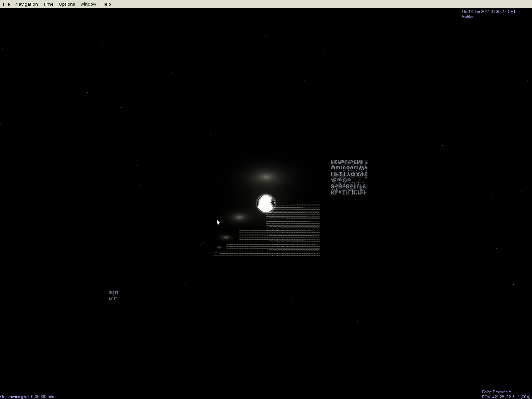Open the Window menu
The image size is (532, 399).
click(x=88, y=4)
